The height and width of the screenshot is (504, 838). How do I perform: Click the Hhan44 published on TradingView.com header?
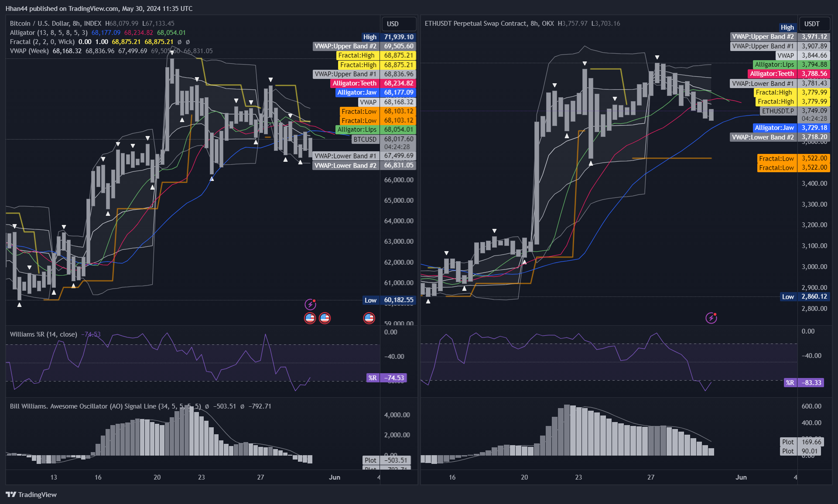(x=99, y=8)
